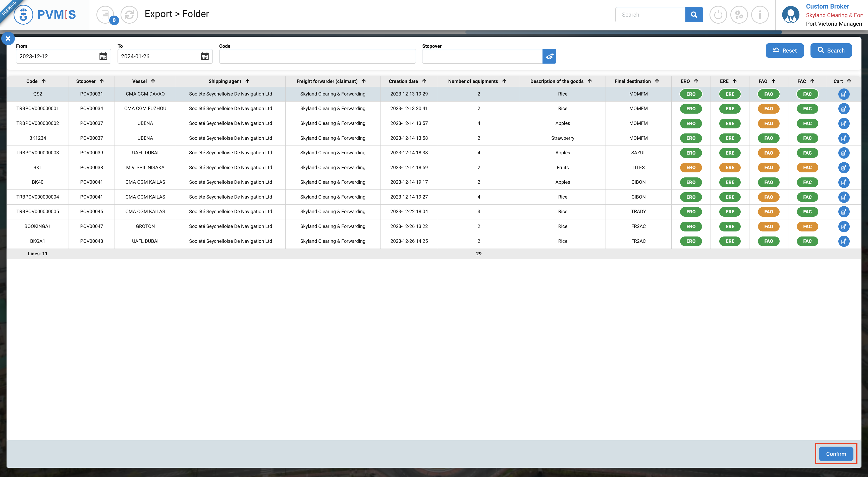Image resolution: width=868 pixels, height=477 pixels.
Task: Close the panel with X button
Action: [8, 38]
